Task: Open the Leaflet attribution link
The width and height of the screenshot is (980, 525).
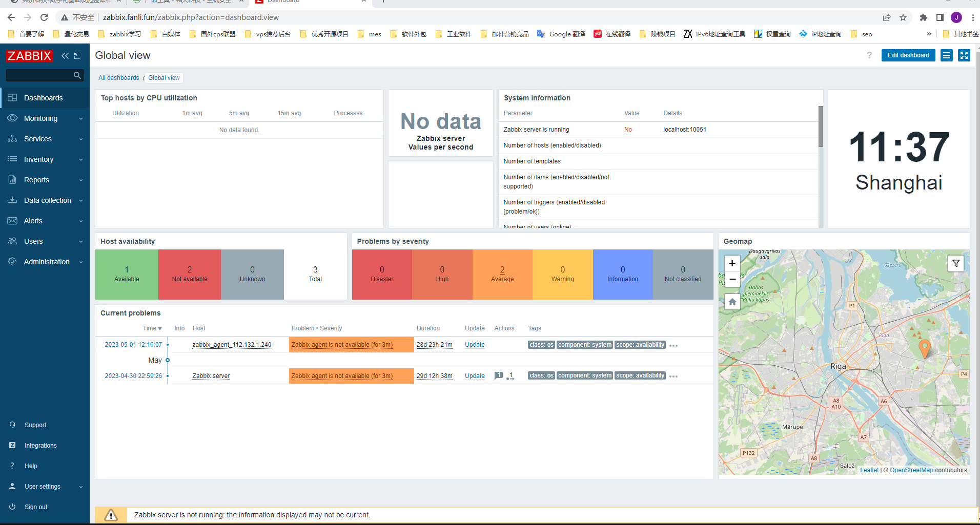Action: [869, 470]
